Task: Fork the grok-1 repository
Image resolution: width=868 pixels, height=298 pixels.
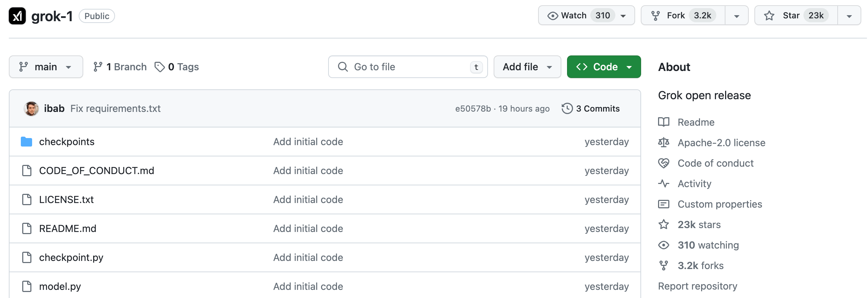Action: coord(682,16)
